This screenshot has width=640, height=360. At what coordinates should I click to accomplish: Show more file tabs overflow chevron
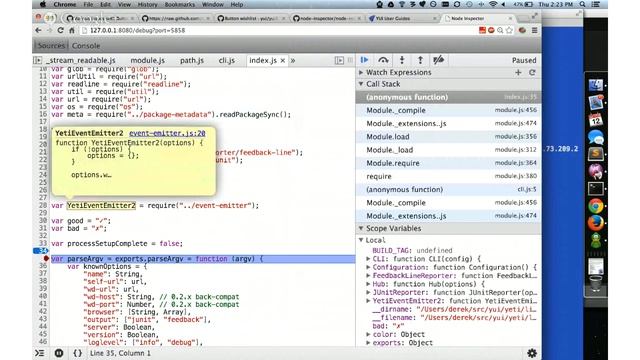[293, 60]
